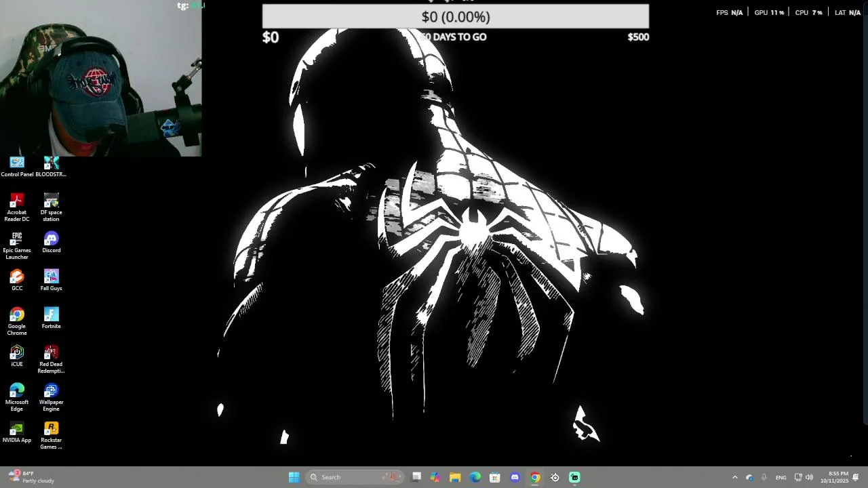Select the DF space station shortcut
Image resolution: width=868 pixels, height=488 pixels.
[51, 207]
